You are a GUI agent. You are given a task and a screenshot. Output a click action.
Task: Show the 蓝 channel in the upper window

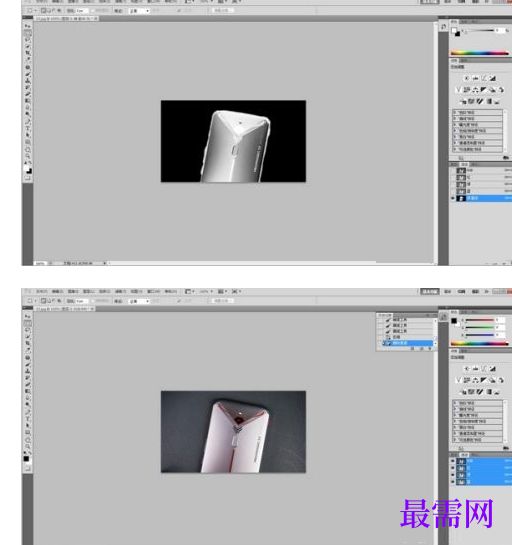click(x=453, y=192)
